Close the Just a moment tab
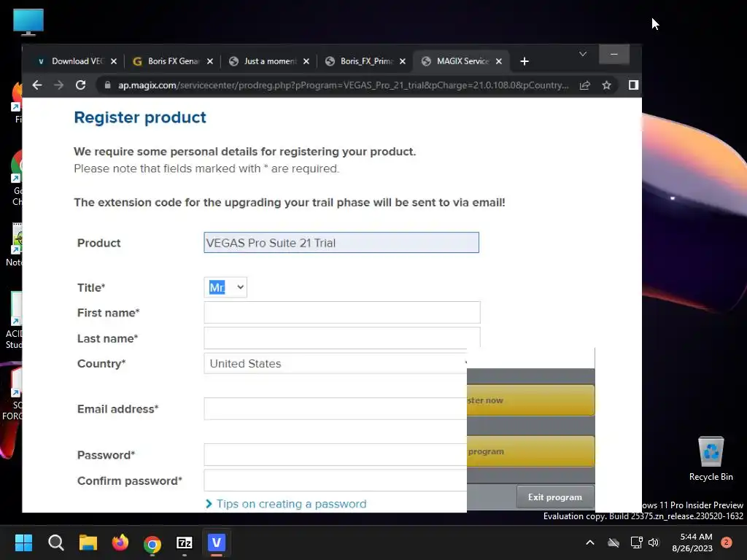 (x=306, y=61)
